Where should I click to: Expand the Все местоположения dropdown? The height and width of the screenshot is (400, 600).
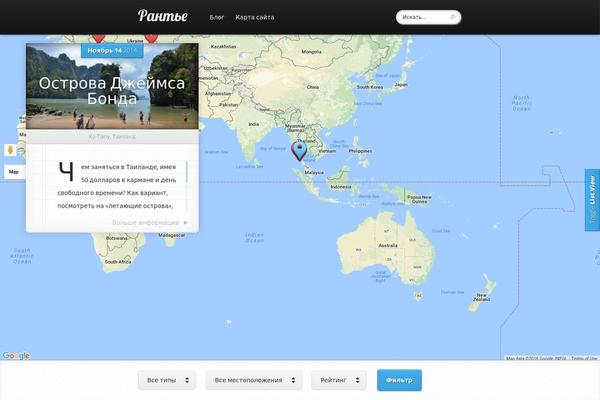tap(254, 380)
